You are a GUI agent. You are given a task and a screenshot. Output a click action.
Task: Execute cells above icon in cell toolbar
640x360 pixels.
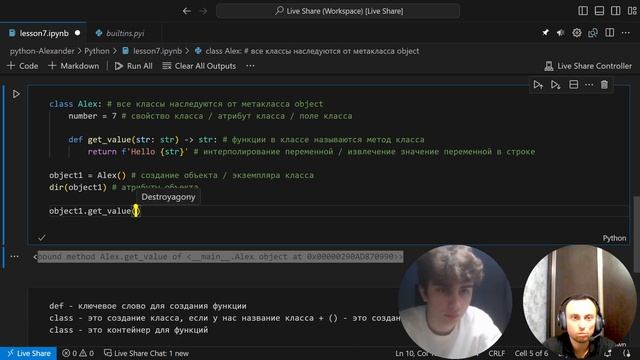(x=538, y=85)
